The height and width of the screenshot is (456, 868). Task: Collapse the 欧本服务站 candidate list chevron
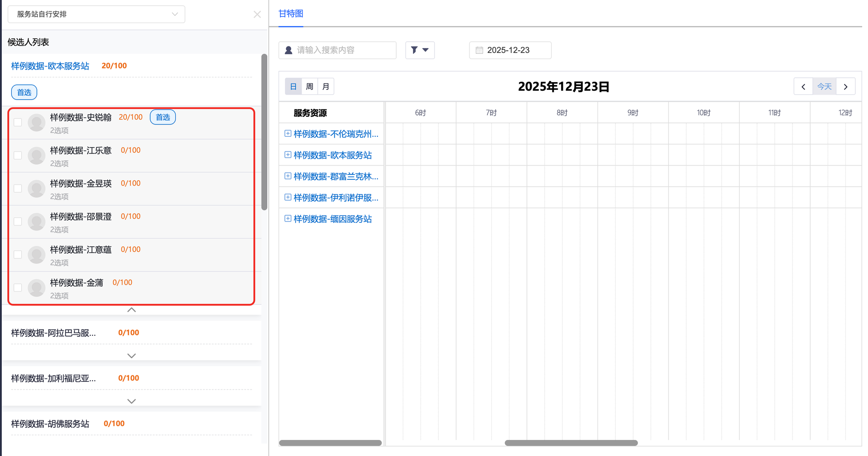132,310
